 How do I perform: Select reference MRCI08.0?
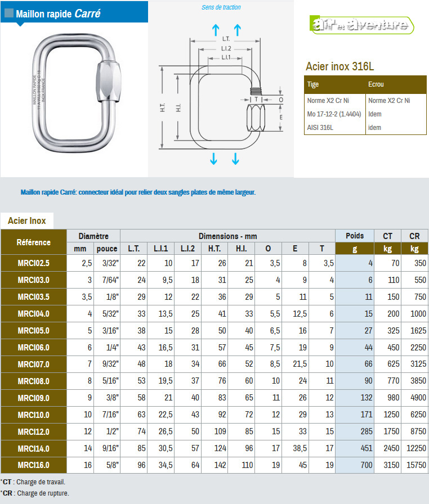[x=33, y=381]
